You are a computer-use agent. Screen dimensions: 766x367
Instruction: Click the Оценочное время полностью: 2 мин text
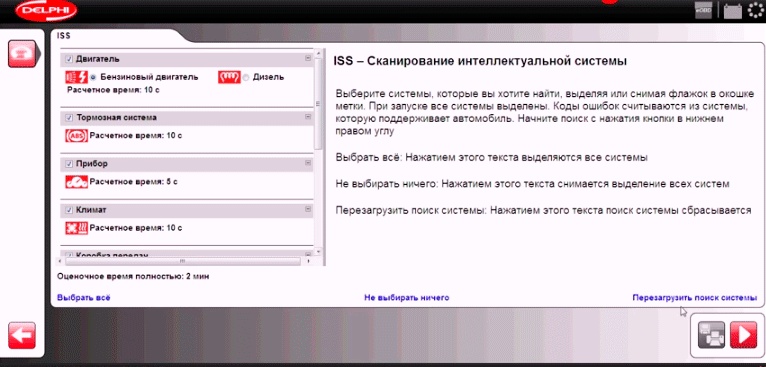click(x=133, y=276)
